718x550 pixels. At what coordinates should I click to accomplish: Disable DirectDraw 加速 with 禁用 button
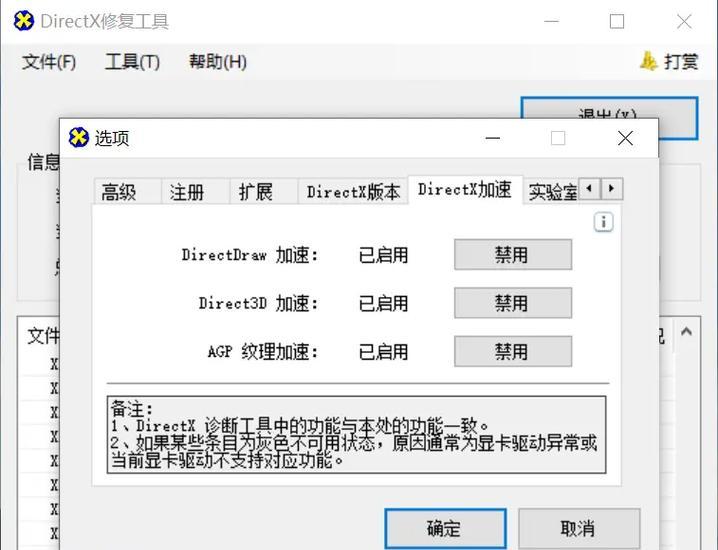[513, 255]
